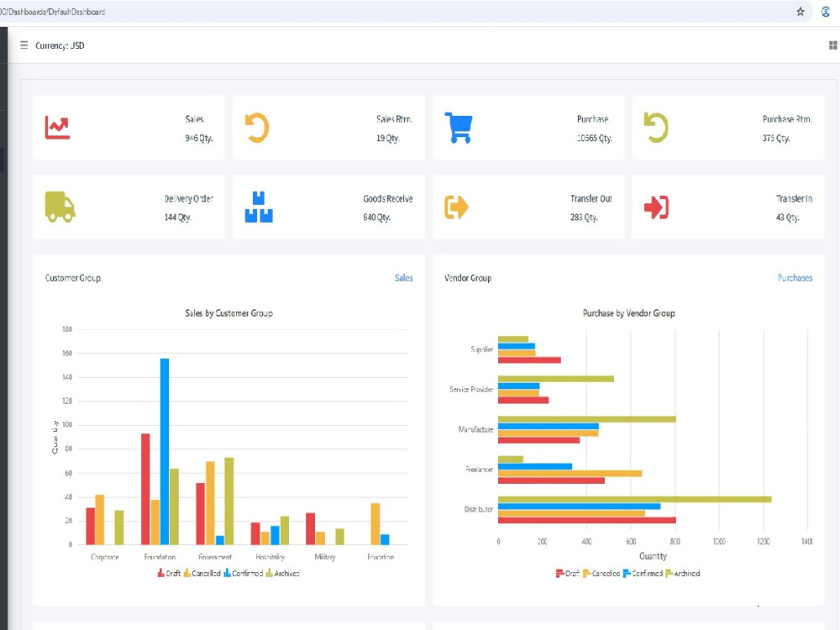
Task: Click the 'Purchase by Vendor Group' chart title
Action: [628, 312]
